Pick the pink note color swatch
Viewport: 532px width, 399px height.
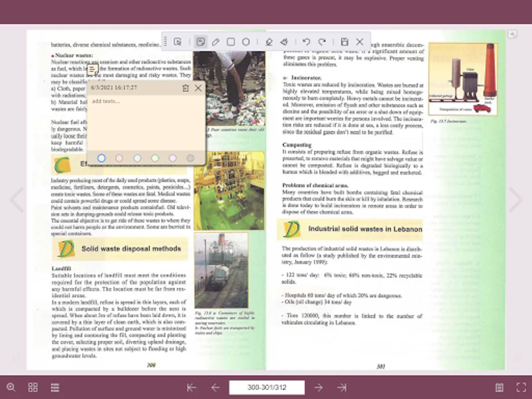(119, 158)
